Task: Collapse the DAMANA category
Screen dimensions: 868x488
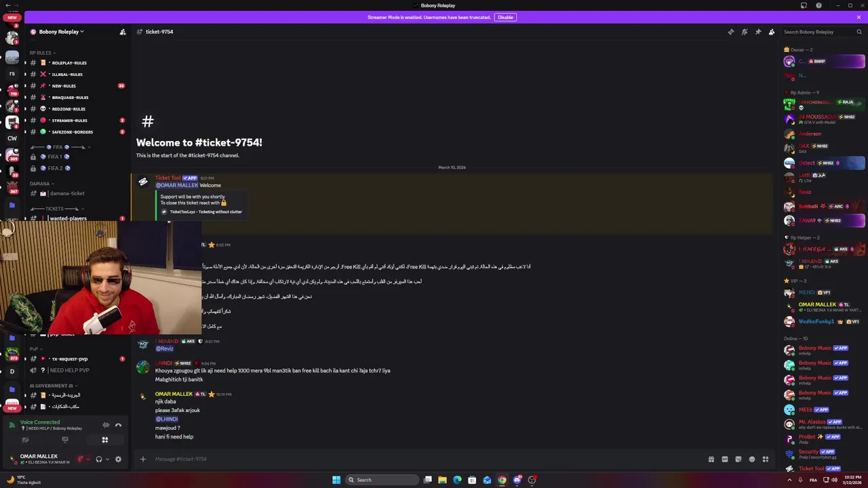Action: (41, 184)
